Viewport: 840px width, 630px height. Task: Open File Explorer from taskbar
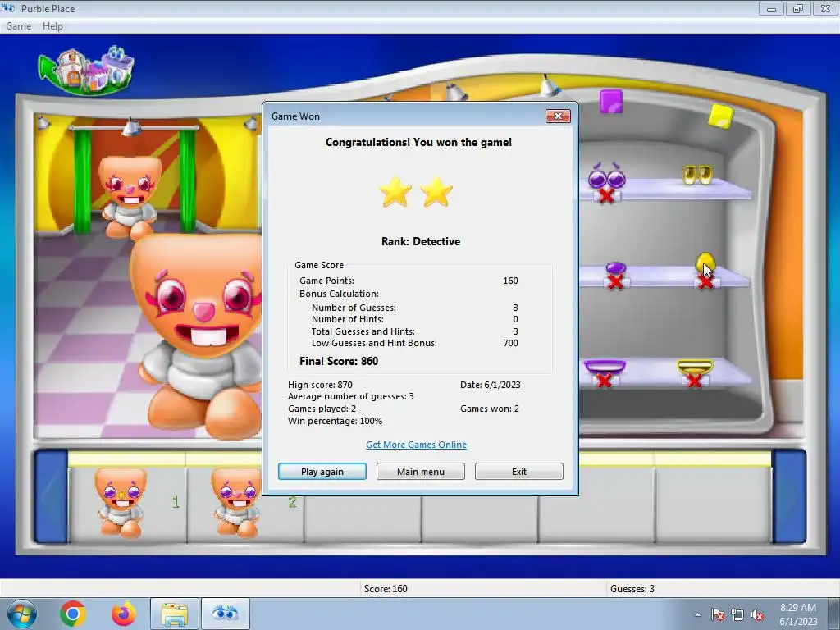point(175,614)
